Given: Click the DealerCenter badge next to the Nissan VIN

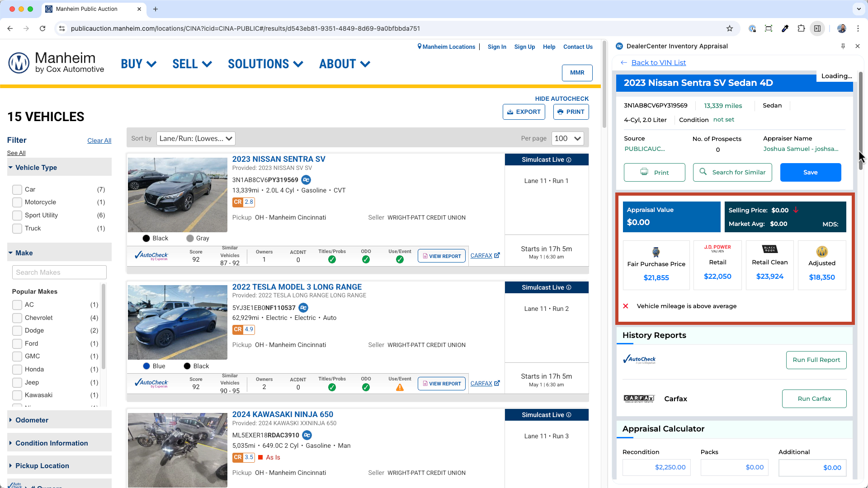Looking at the screenshot, I should (306, 180).
